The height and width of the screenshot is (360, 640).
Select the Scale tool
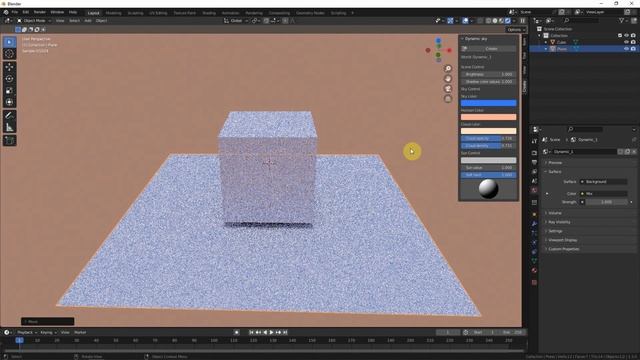tap(9, 91)
